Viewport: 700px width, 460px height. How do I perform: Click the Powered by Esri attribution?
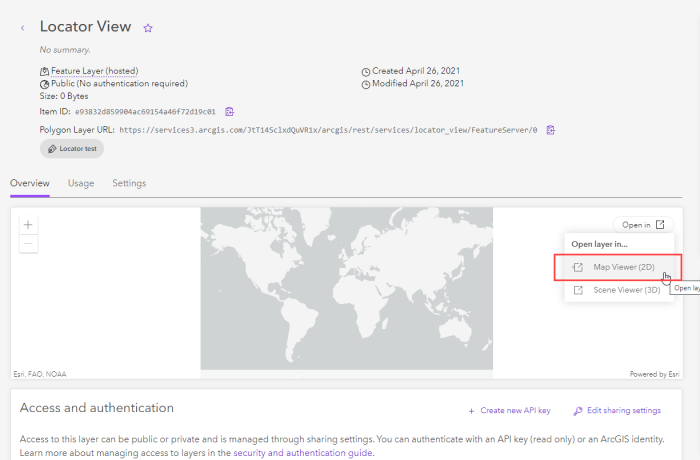(654, 374)
